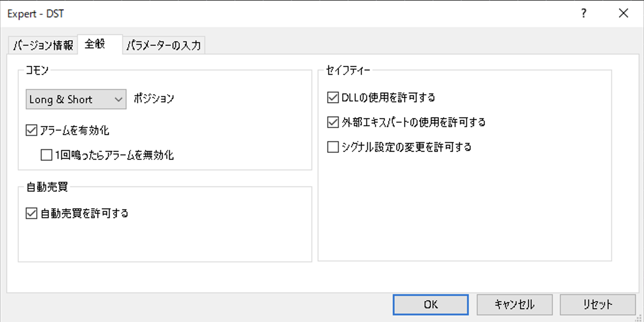Viewport: 644px width, 322px height.
Task: Open the パラメーターの入力 tab
Action: 164,45
